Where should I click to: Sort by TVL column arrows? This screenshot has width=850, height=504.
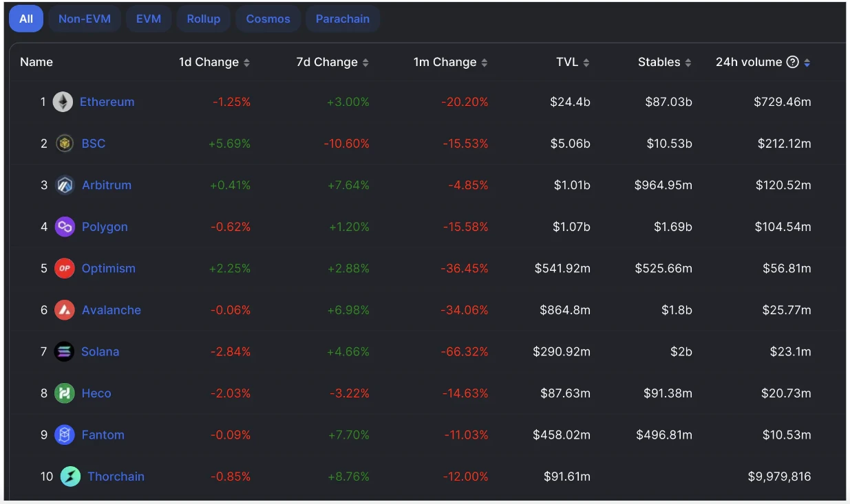pos(586,63)
